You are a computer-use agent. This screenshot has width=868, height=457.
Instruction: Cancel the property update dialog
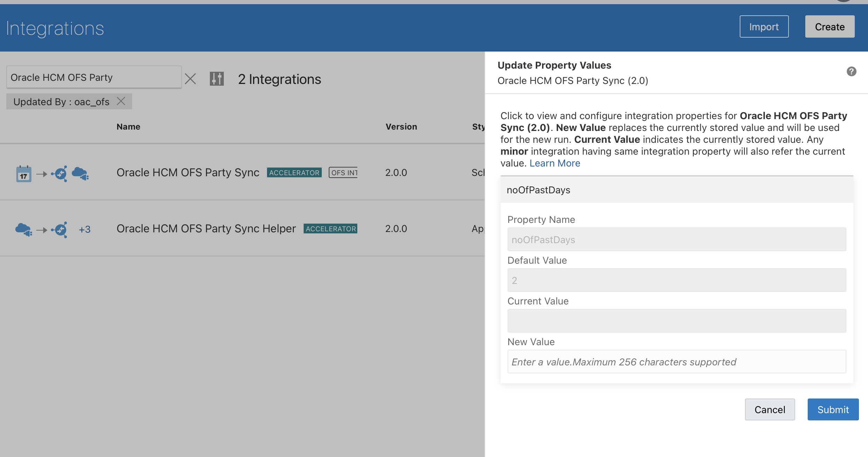770,409
